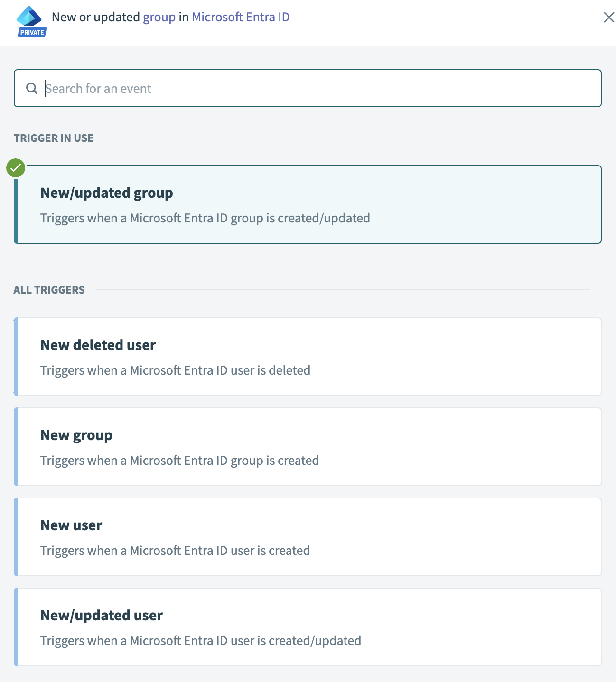Choose the "New deleted user" trigger title
Image resolution: width=616 pixels, height=682 pixels.
(98, 345)
